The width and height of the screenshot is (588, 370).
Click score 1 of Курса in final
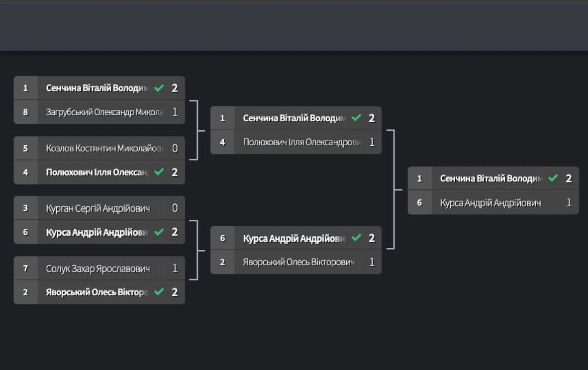pos(569,203)
